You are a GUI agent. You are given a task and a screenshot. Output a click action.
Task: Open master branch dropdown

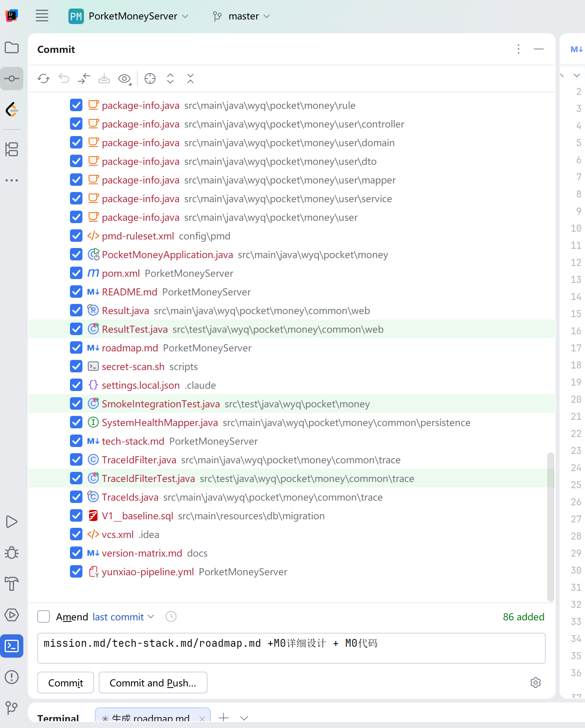(241, 16)
